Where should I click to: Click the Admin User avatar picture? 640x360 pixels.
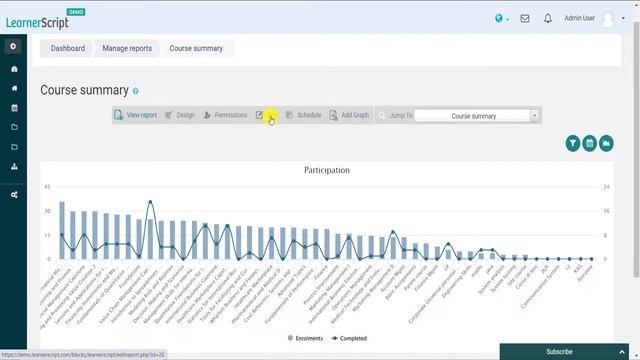[608, 18]
